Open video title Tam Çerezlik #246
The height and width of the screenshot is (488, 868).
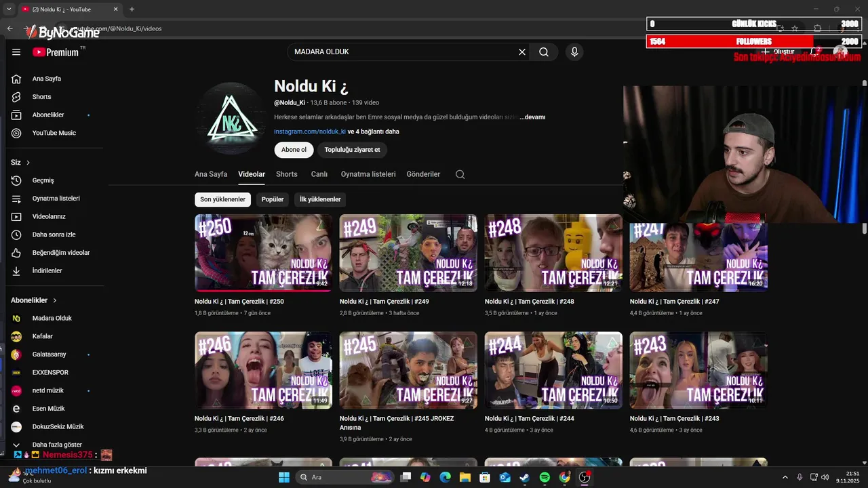[x=239, y=419]
